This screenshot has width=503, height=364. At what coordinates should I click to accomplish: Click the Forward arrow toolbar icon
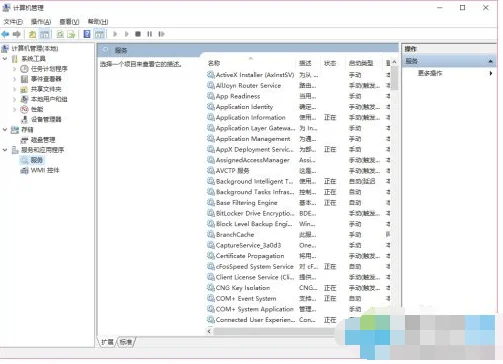pyautogui.click(x=17, y=34)
